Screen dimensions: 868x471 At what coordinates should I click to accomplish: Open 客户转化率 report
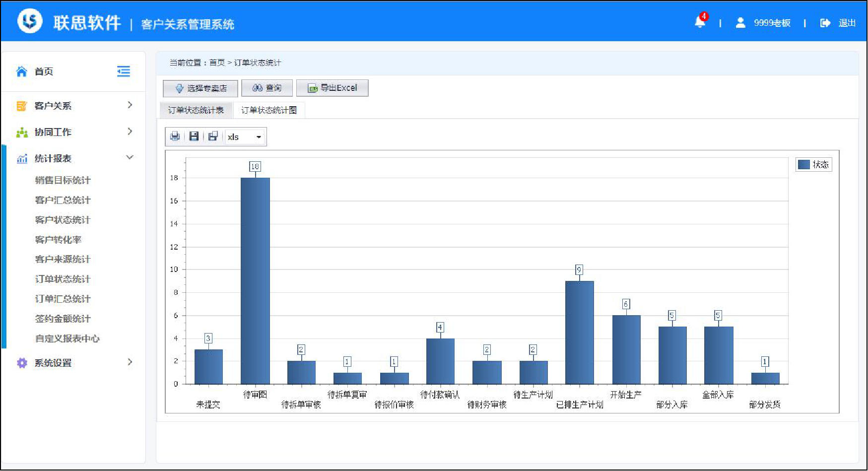click(x=58, y=240)
